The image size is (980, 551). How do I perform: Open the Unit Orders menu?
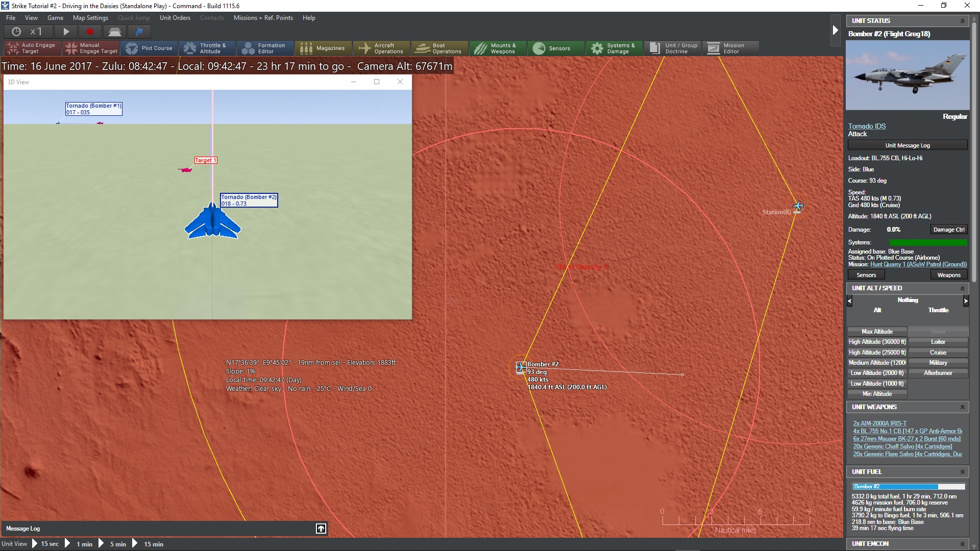pos(175,18)
